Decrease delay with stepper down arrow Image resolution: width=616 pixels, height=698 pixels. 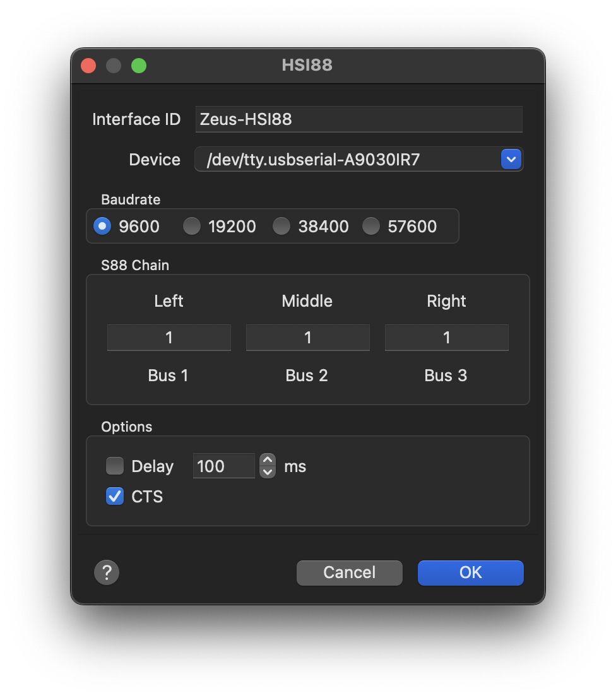click(x=268, y=472)
